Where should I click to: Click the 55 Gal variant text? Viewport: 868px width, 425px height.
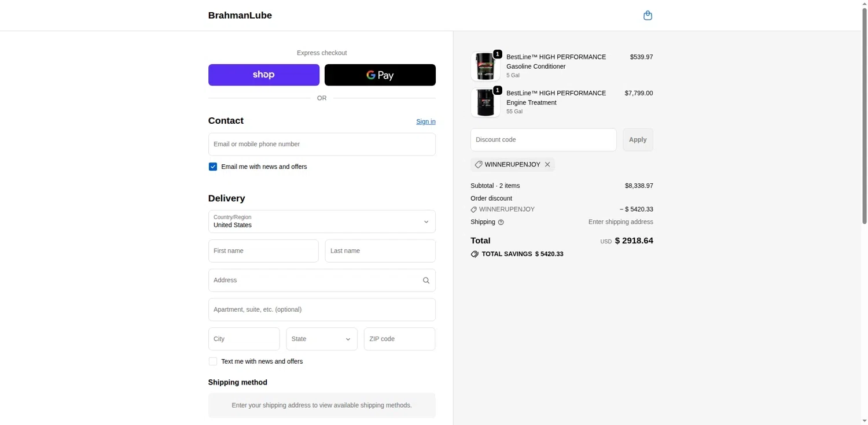(x=514, y=112)
